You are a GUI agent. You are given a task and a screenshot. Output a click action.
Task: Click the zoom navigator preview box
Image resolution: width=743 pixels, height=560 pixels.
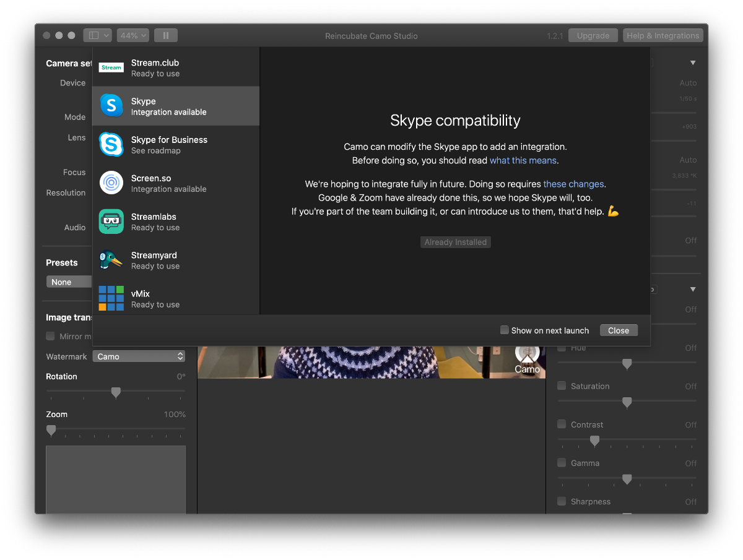tap(116, 480)
